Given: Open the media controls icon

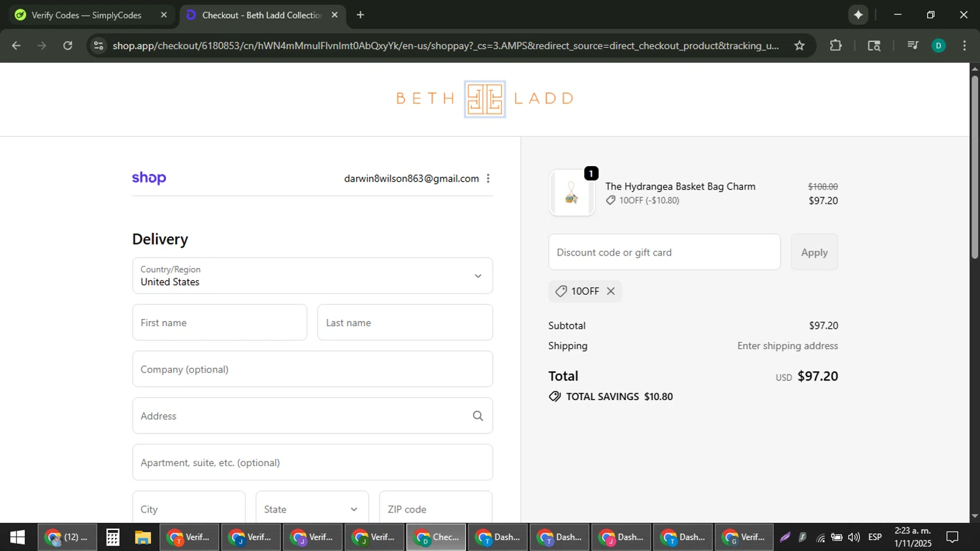Looking at the screenshot, I should [913, 46].
